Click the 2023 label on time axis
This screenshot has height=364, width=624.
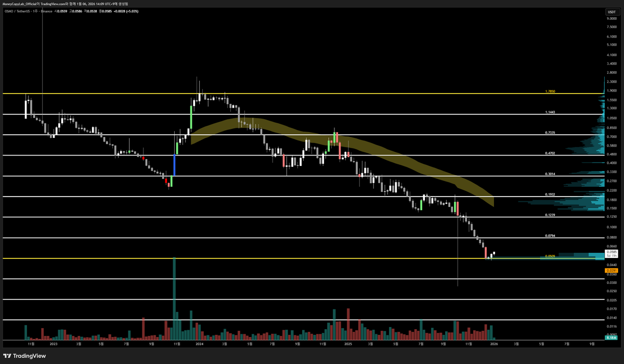pyautogui.click(x=54, y=344)
